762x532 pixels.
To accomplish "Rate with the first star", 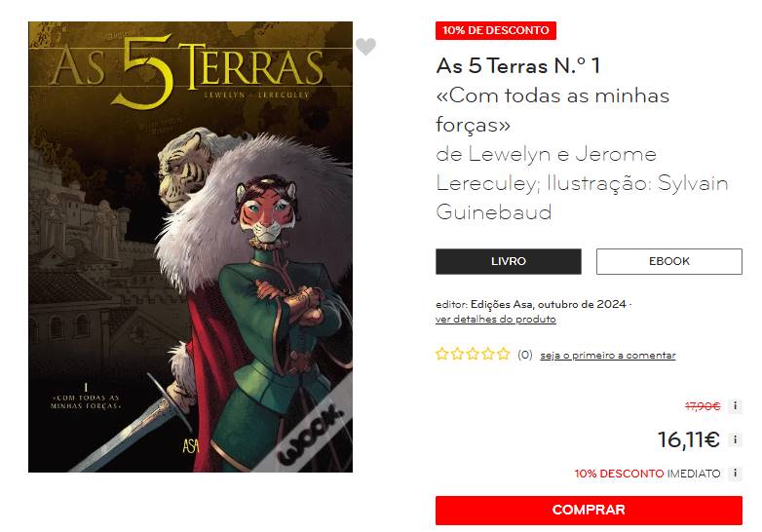I will 441,354.
